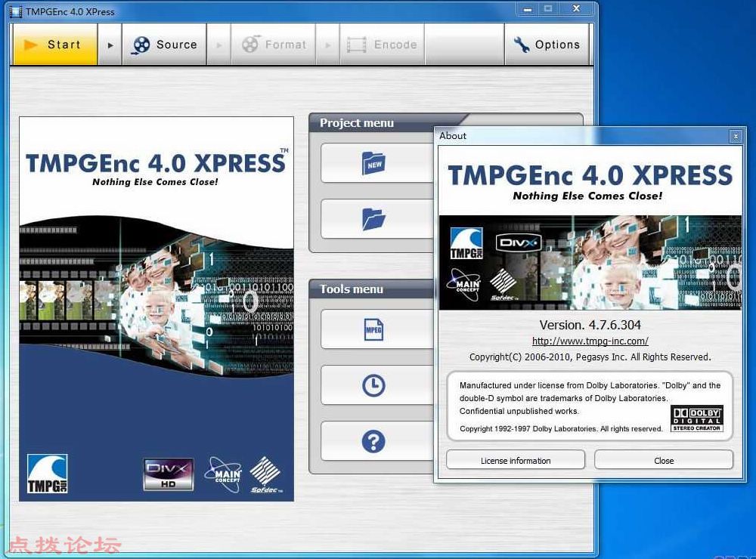Select the greyed Format stage button

tap(274, 45)
